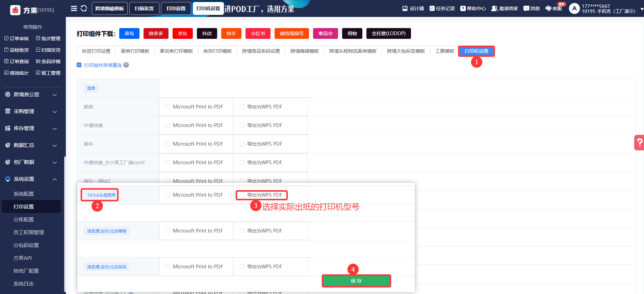Download the 微信视频号 print component
This screenshot has height=294, width=644.
pyautogui.click(x=292, y=33)
